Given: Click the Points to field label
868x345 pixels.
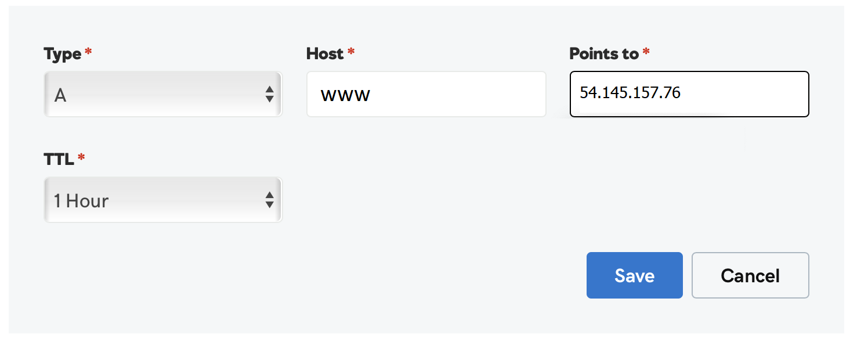Looking at the screenshot, I should point(604,54).
